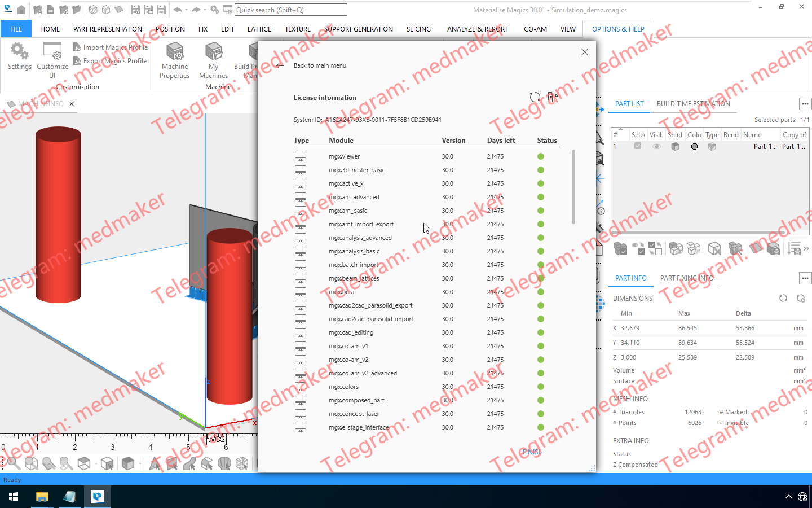
Task: Toggle the selection checkbox for part 1
Action: coord(638,146)
